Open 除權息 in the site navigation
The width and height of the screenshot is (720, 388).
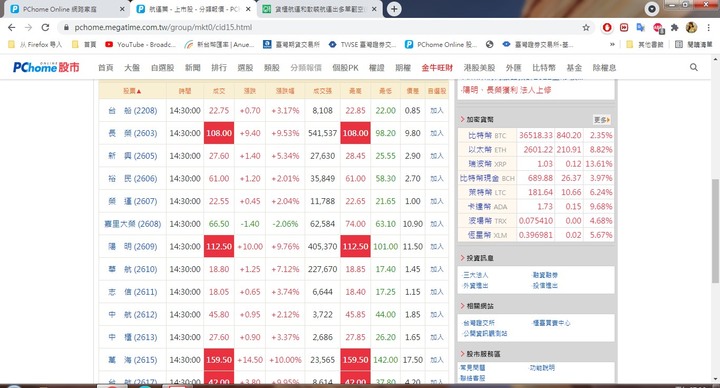tap(604, 67)
